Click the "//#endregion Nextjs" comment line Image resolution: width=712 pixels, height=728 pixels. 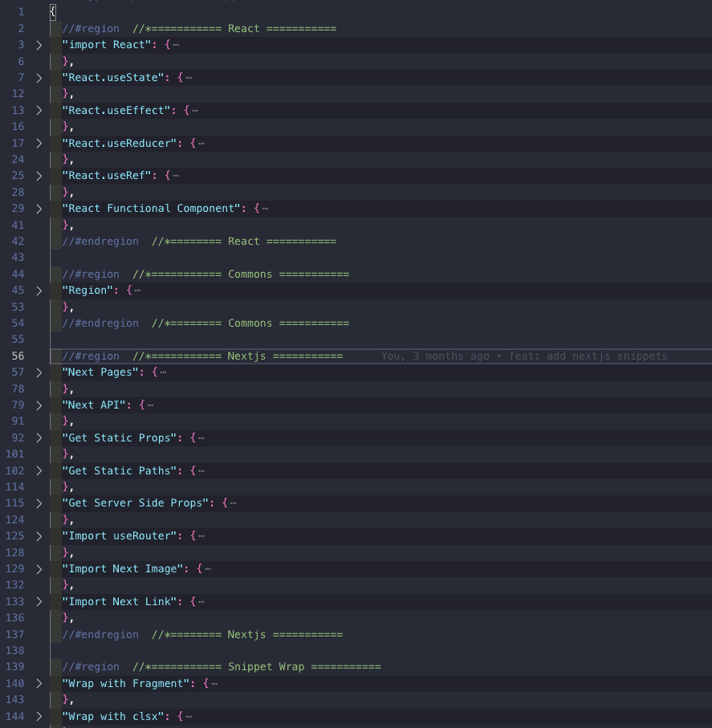tap(202, 635)
